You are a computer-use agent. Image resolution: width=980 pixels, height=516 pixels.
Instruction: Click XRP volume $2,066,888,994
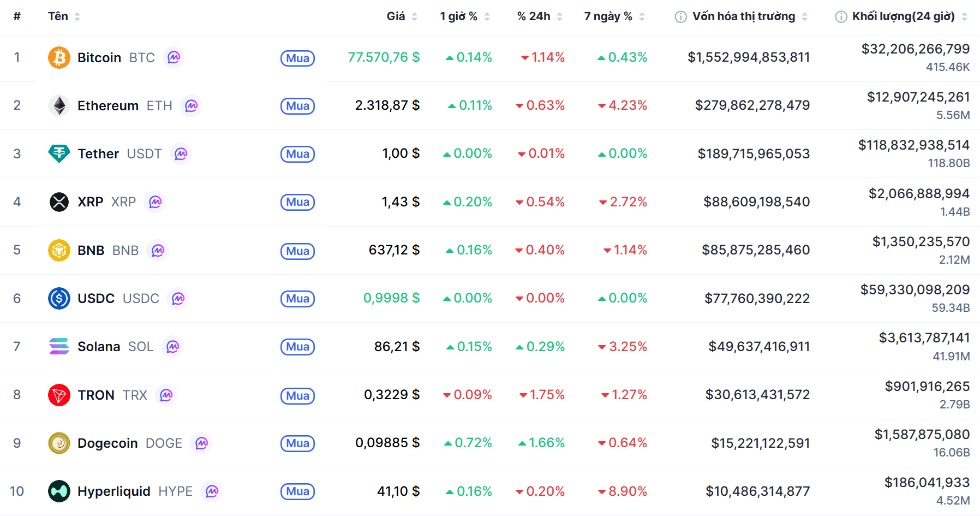point(919,193)
